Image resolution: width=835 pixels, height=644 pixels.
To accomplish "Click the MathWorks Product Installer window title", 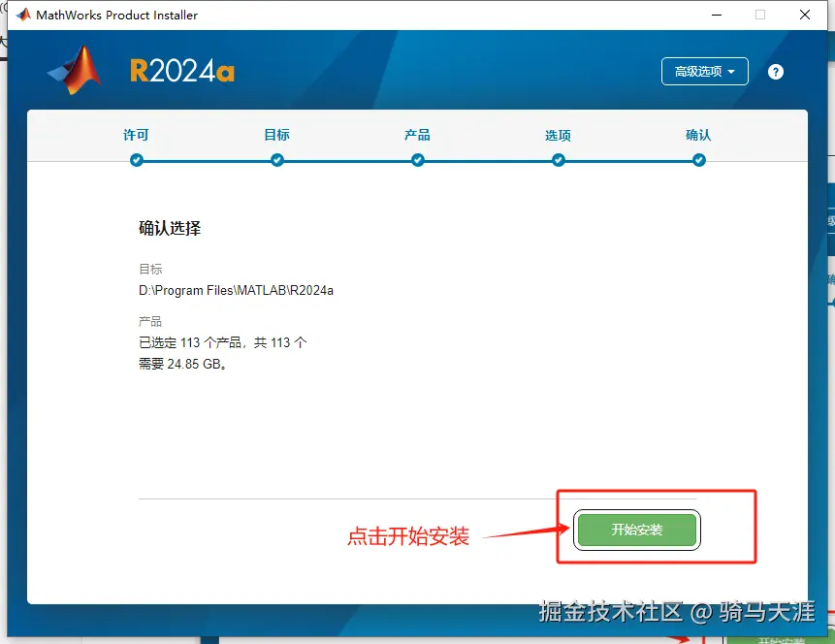I will click(116, 15).
